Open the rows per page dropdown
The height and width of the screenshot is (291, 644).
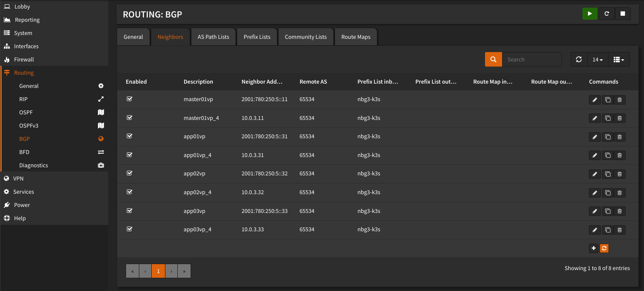coord(597,60)
